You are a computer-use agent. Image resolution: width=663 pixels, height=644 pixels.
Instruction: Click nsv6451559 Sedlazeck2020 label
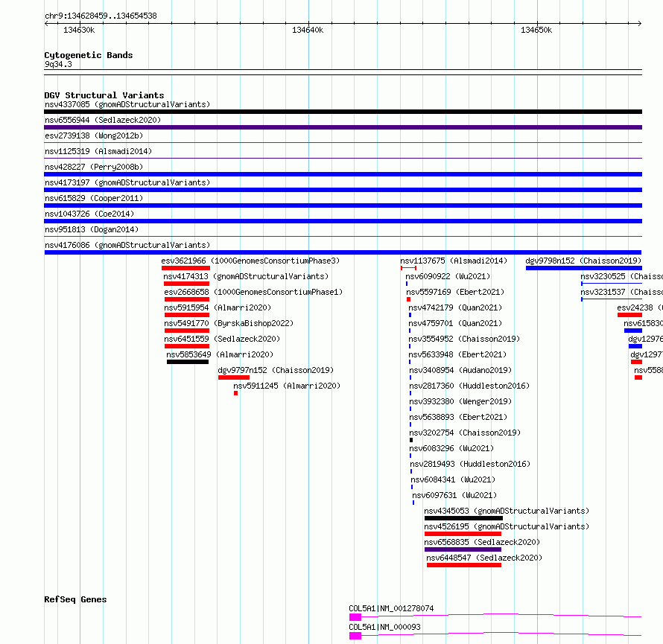click(222, 339)
